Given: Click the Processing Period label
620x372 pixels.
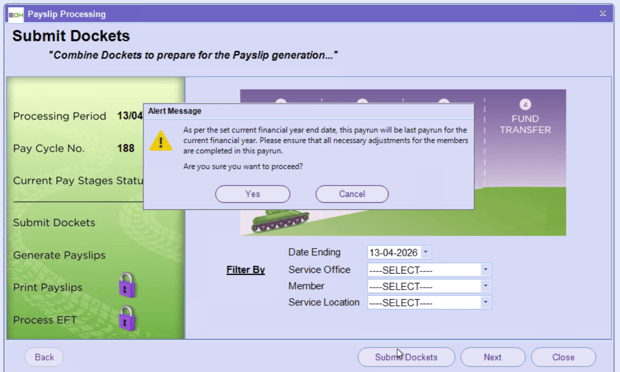Looking at the screenshot, I should pyautogui.click(x=60, y=116).
